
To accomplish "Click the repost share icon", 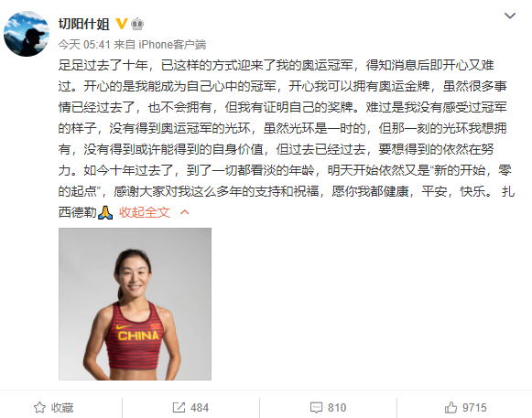I will point(179,408).
